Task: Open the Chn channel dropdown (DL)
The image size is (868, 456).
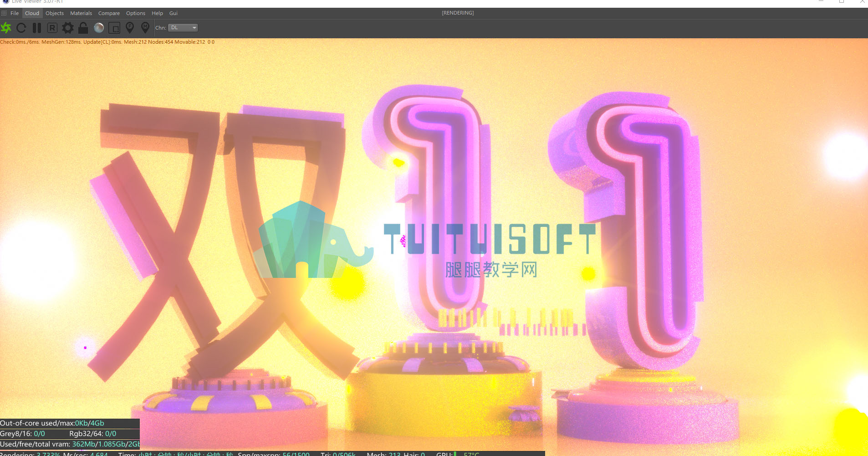Action: (x=183, y=28)
